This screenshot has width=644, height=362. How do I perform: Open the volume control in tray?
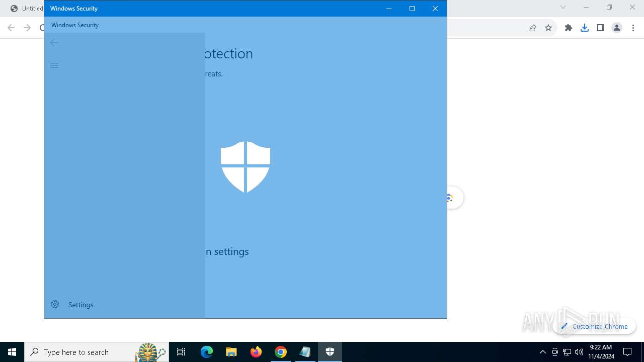click(579, 352)
